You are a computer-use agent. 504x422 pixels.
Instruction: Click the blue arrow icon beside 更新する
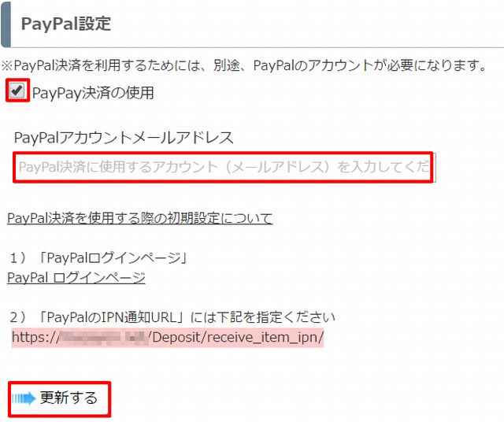click(x=24, y=399)
